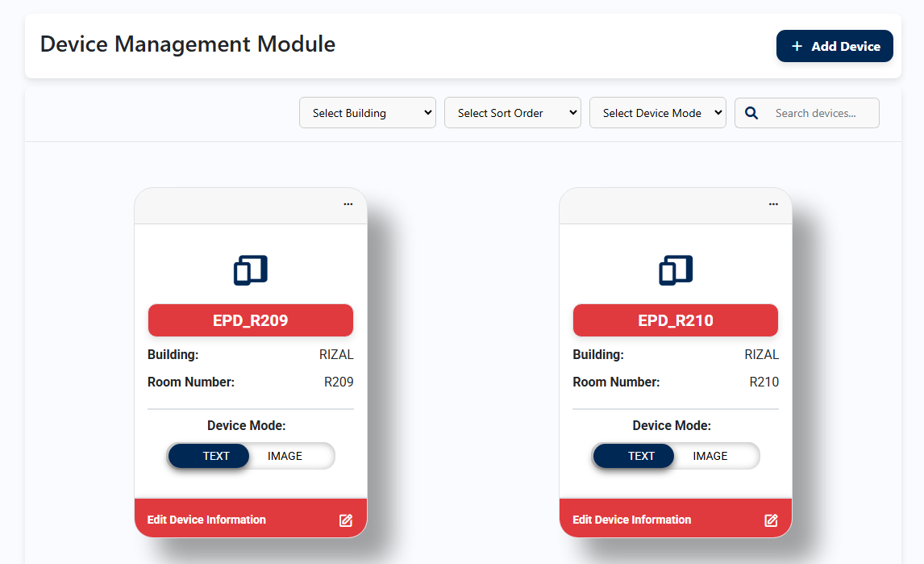Click the EPD_R209 red name label
Viewport: 924px width, 564px height.
pyautogui.click(x=251, y=320)
